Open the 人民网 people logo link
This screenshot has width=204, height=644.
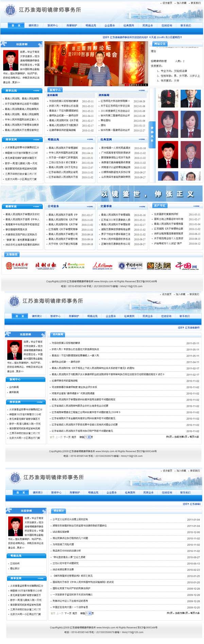click(102, 265)
